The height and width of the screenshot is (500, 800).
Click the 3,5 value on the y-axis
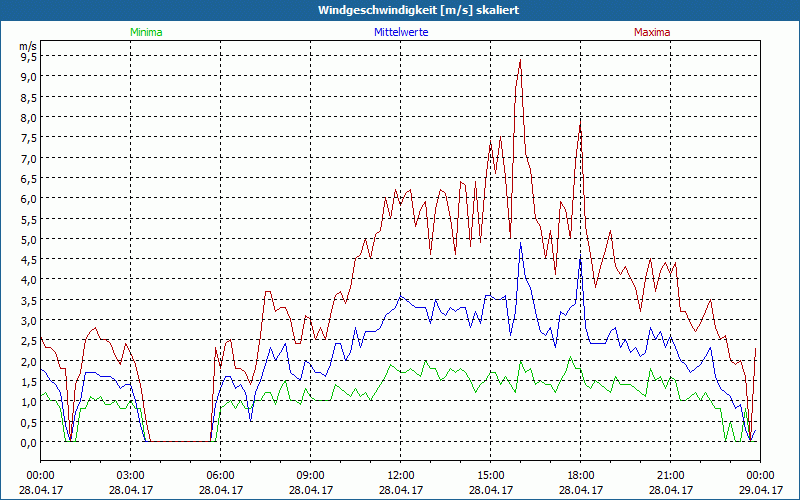[29, 300]
